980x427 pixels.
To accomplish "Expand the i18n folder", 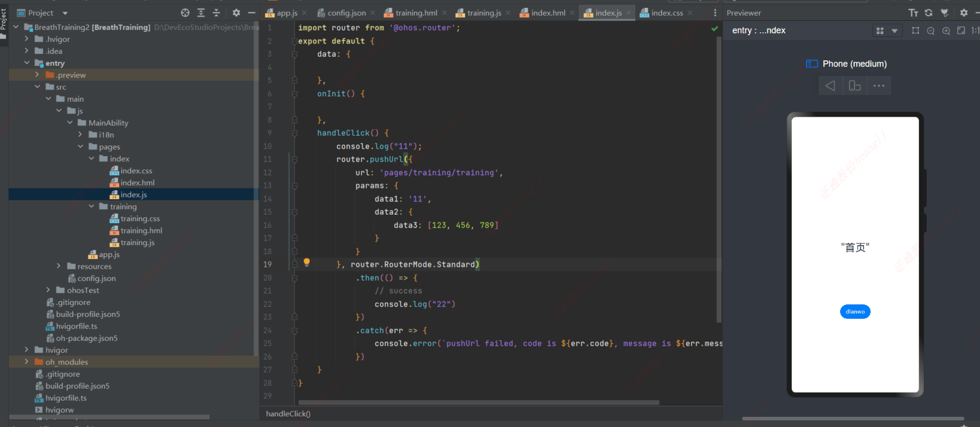I will [80, 135].
